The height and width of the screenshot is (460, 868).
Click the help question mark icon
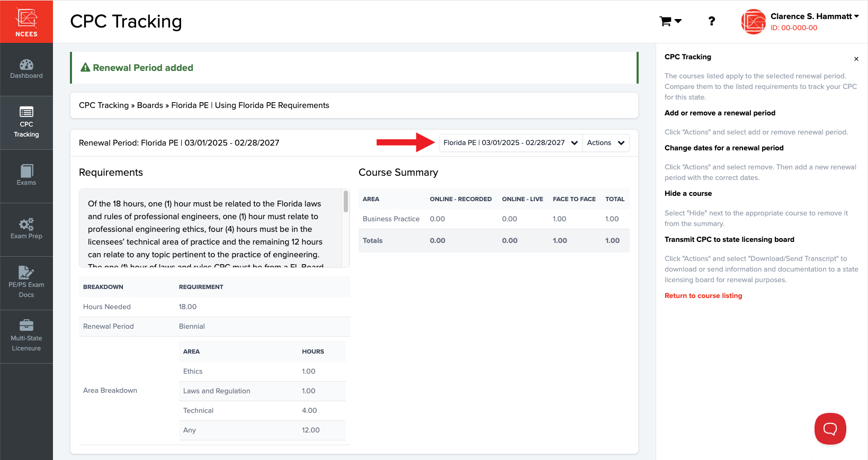(x=711, y=21)
